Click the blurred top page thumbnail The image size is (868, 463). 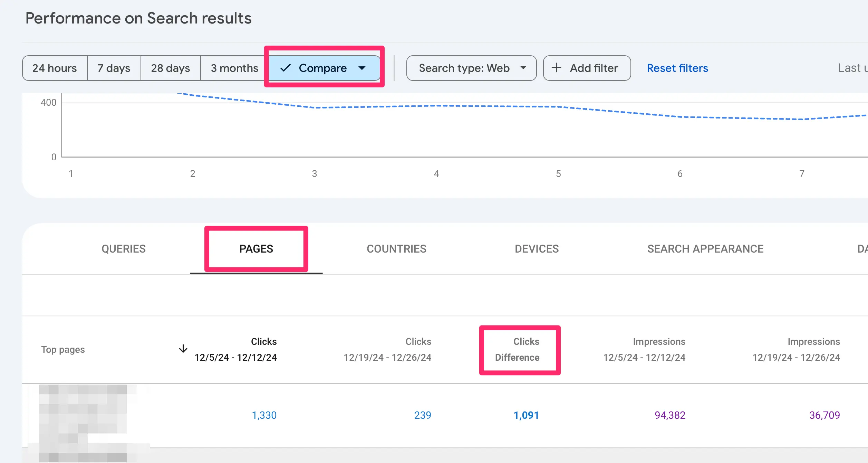83,422
